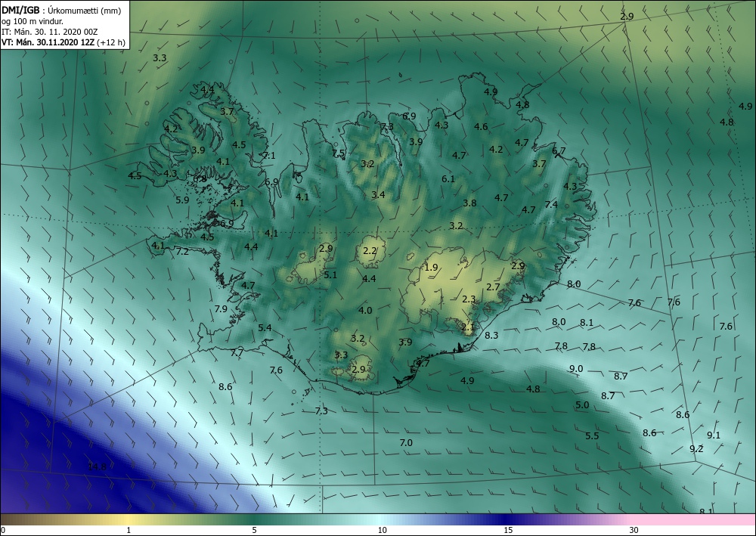Click the '7.1' value on the map

[x=269, y=155]
